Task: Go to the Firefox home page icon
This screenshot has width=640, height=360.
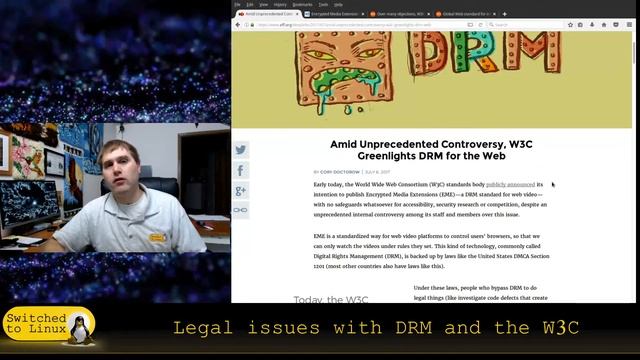Action: (604, 25)
